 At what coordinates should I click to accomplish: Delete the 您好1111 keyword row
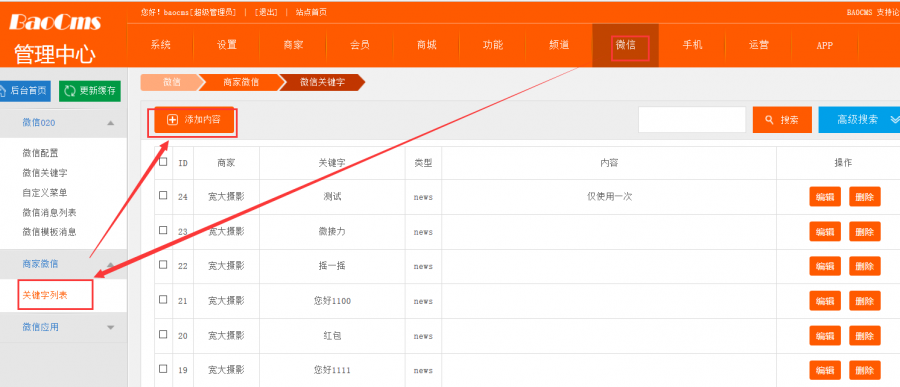pyautogui.click(x=864, y=370)
